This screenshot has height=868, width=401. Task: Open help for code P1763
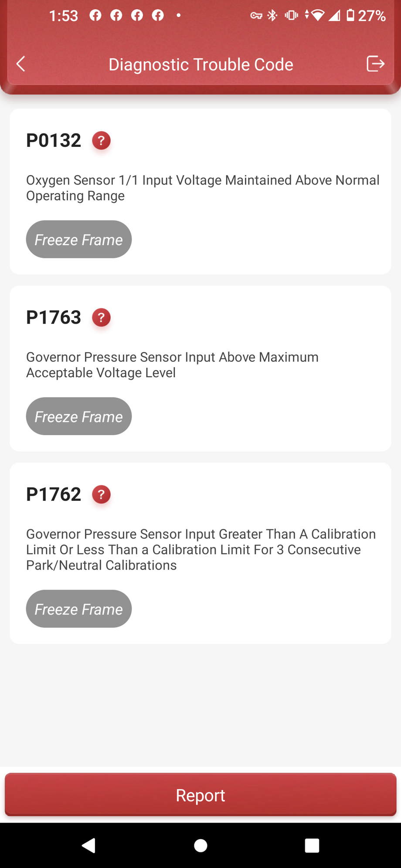tap(101, 317)
